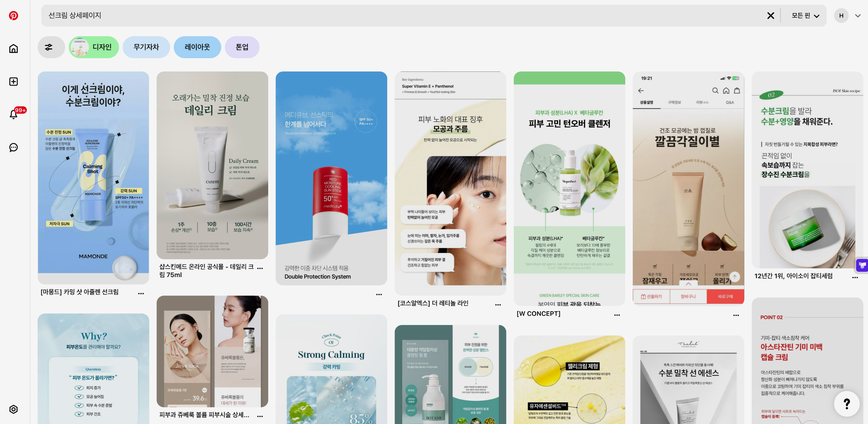The image size is (868, 424).
Task: Open the [코스알엑스] 더 레티놀 라인 pin title
Action: pyautogui.click(x=433, y=303)
